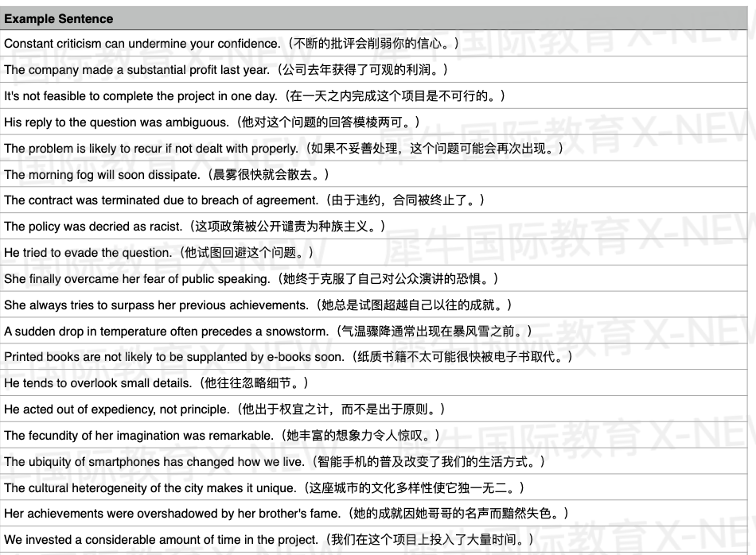This screenshot has width=756, height=555.
Task: Click the "Example Sentence" column header
Action: coord(59,18)
